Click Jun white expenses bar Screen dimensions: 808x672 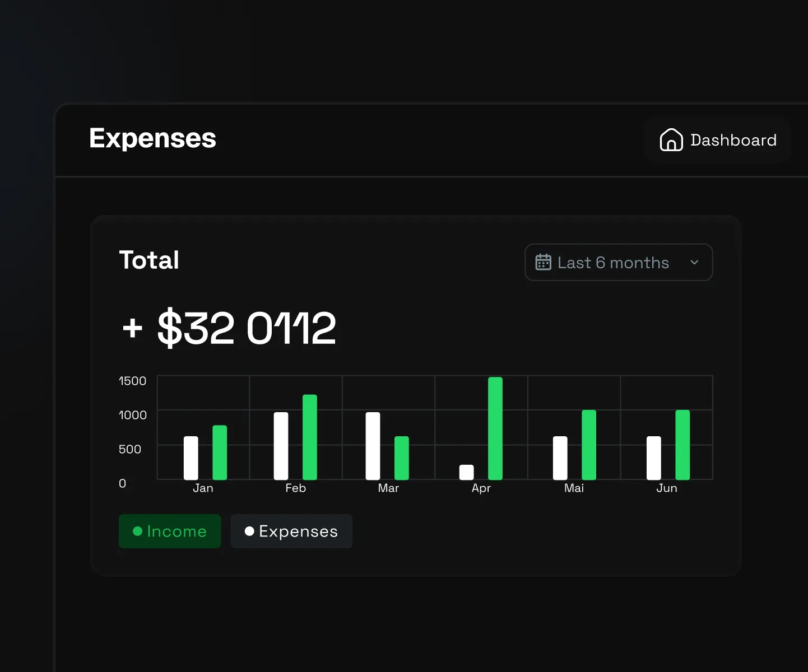coord(654,458)
